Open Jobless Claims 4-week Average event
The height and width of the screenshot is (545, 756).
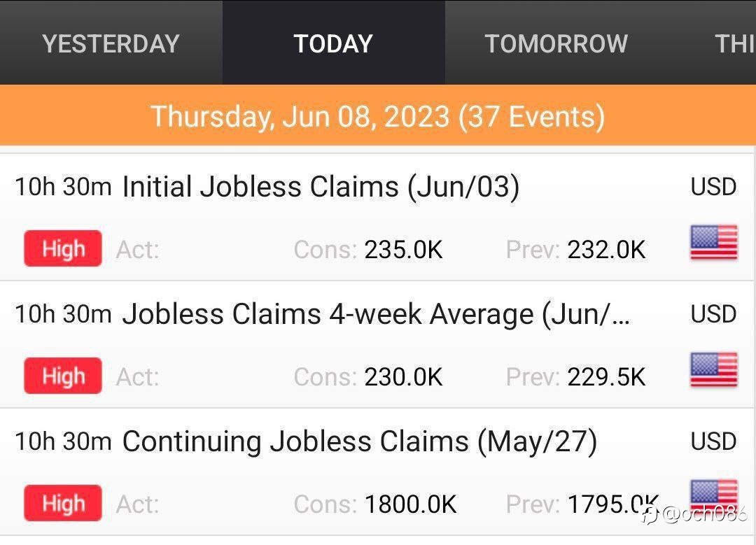coord(376,314)
